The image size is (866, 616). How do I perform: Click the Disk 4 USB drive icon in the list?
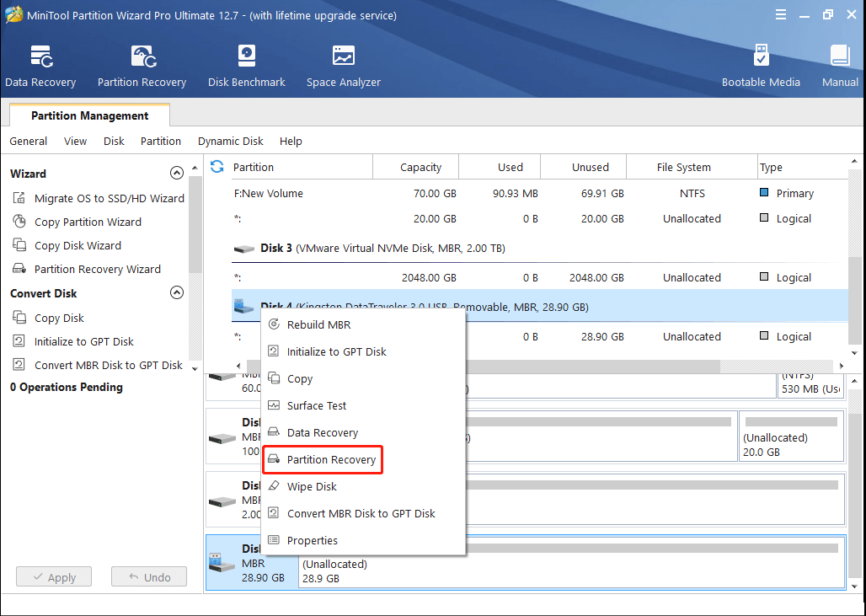pos(243,306)
